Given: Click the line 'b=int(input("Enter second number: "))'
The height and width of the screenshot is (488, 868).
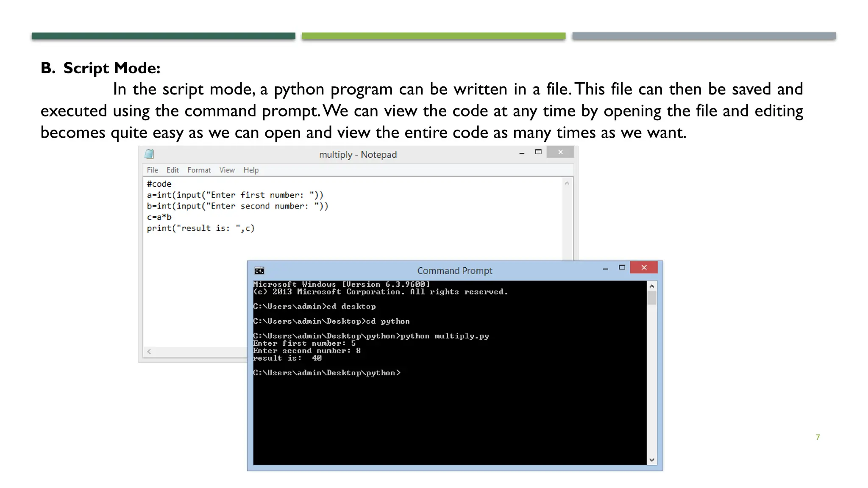Looking at the screenshot, I should pyautogui.click(x=238, y=206).
